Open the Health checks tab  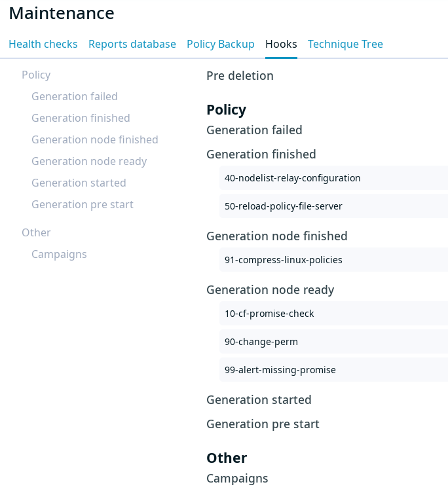click(43, 44)
